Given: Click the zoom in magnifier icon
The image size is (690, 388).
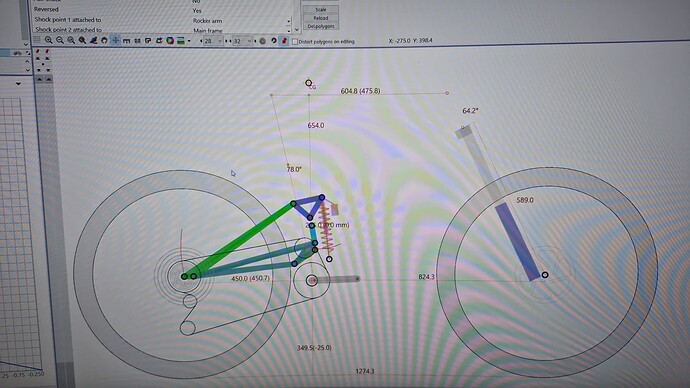Looking at the screenshot, I should click(48, 40).
